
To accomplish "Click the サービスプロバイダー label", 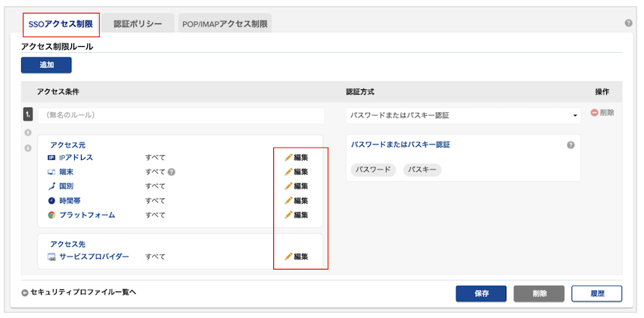I will coord(94,257).
